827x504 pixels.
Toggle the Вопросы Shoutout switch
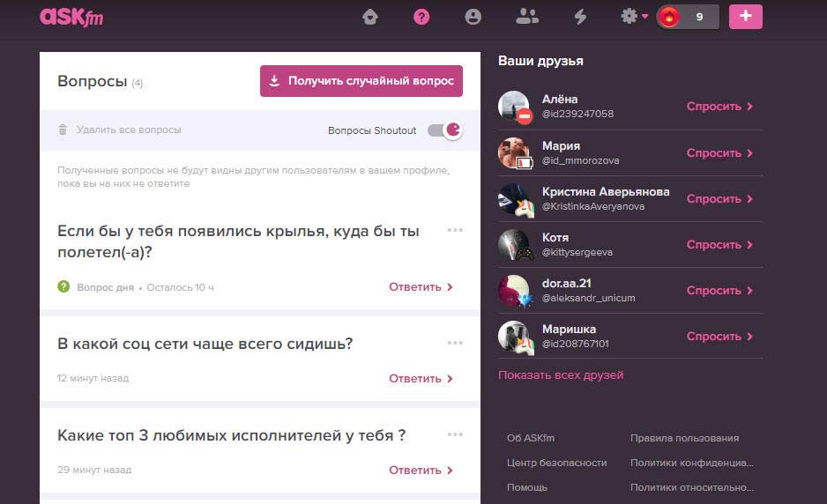pyautogui.click(x=444, y=130)
